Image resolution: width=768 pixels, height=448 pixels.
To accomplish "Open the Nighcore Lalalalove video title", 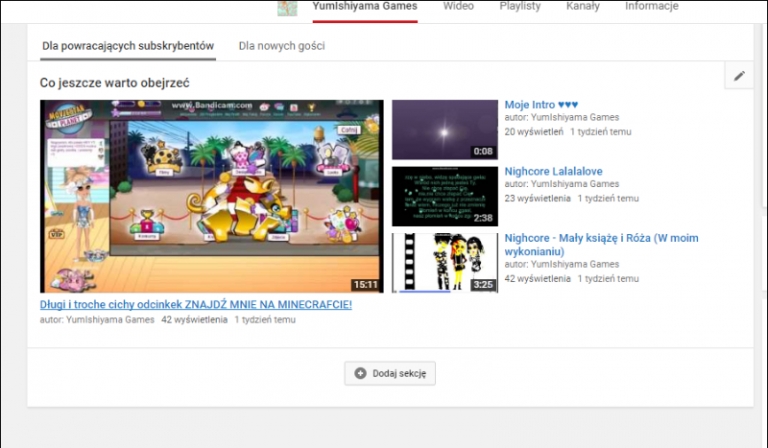I will pos(553,171).
